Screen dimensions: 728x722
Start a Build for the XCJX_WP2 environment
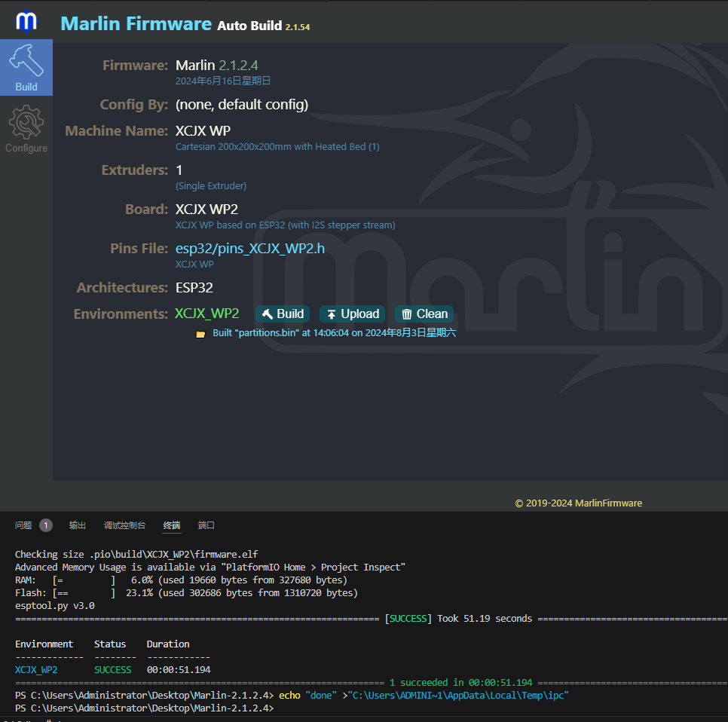tap(283, 314)
